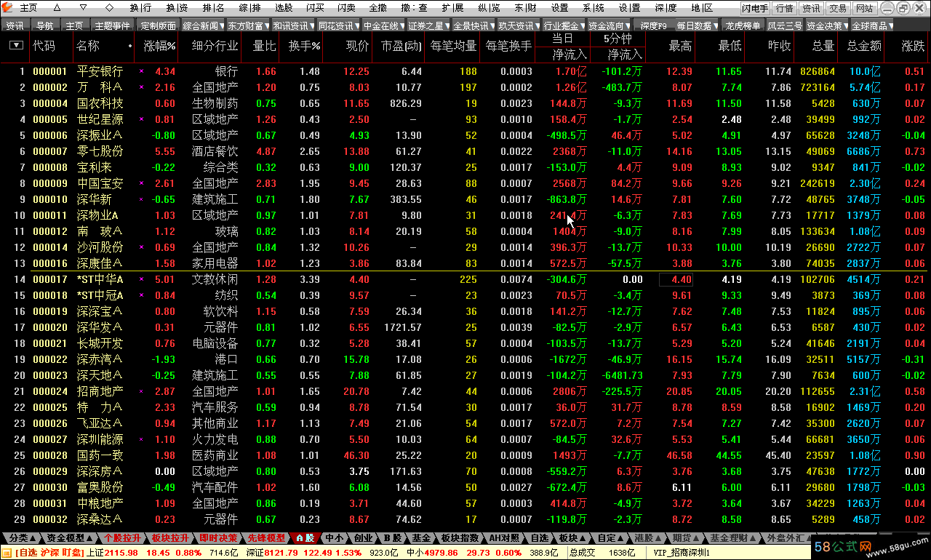Click the home icon on the A股 tab
931x560 pixels.
click(299, 538)
